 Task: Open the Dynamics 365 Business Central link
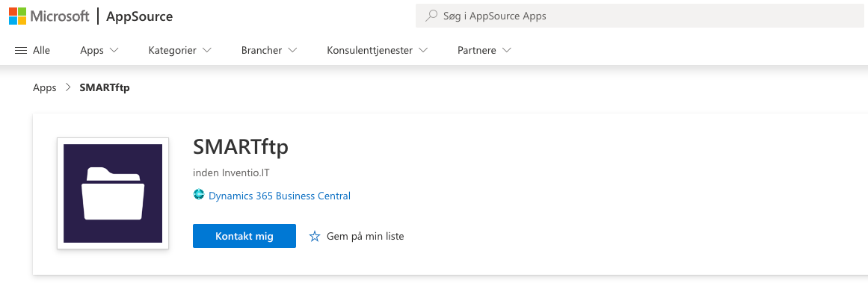pyautogui.click(x=280, y=196)
